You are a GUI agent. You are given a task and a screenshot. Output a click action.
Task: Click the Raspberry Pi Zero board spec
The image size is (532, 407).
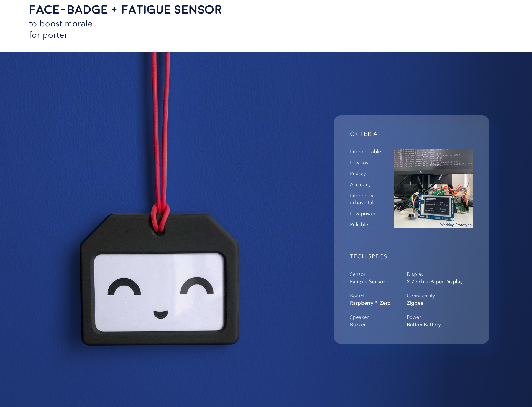click(370, 303)
